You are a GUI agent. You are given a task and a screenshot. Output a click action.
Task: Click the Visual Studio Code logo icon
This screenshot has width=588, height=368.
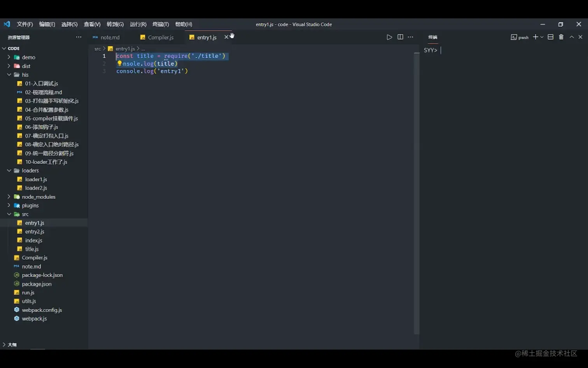coord(7,24)
